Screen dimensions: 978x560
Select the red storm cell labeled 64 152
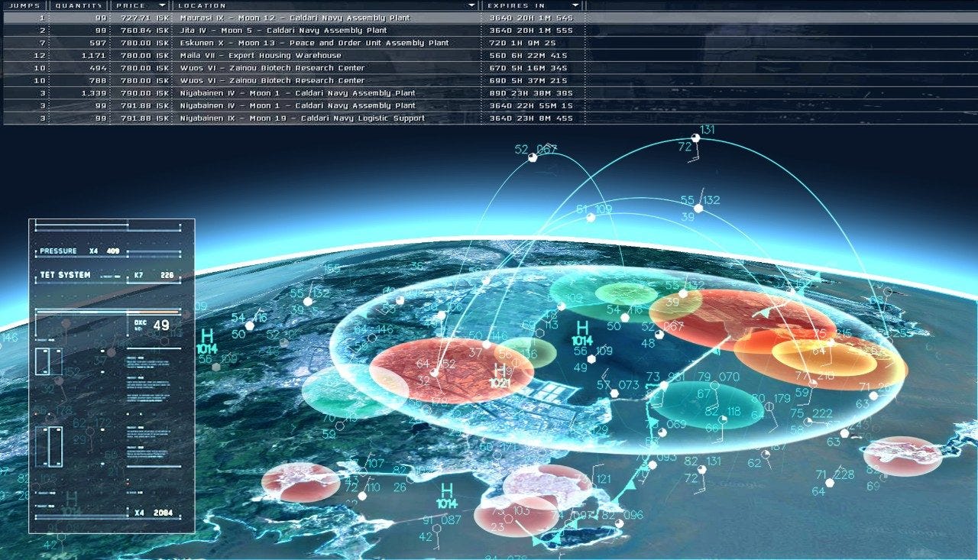click(x=436, y=367)
